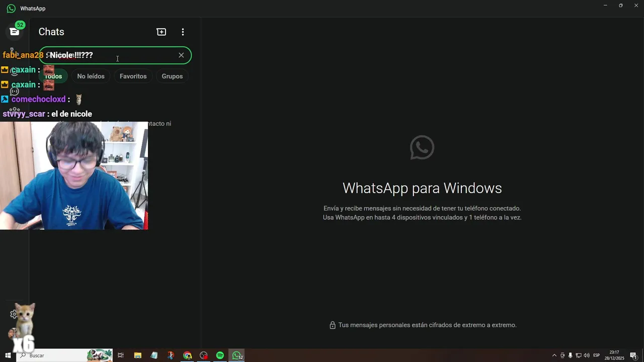Open WhatsApp settings gear in sidebar

pyautogui.click(x=14, y=314)
